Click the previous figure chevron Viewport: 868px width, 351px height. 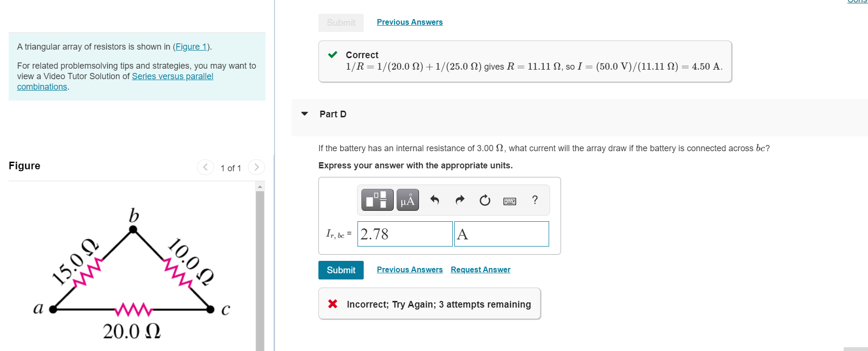pyautogui.click(x=205, y=167)
